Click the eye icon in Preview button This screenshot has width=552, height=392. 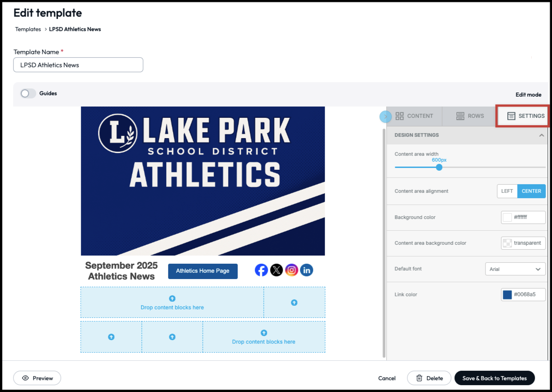coord(25,378)
